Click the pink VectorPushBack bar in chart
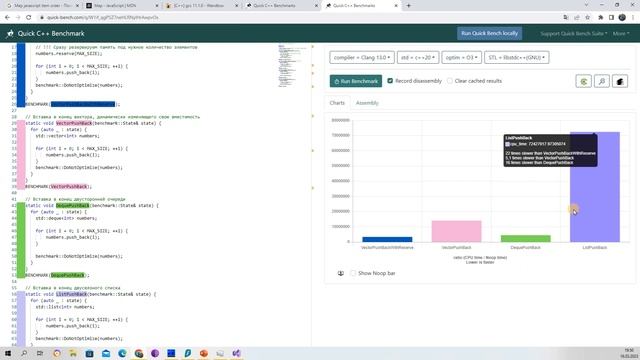This screenshot has height=360, width=640. click(x=456, y=231)
